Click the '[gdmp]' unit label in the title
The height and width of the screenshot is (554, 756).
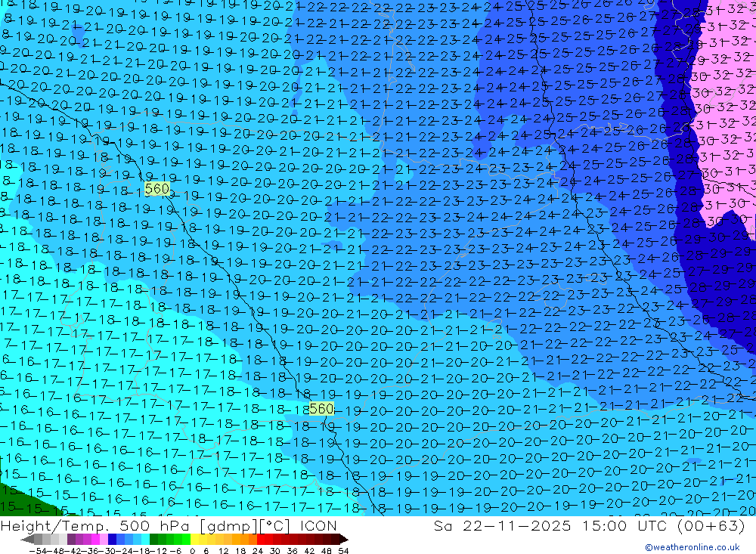(x=228, y=526)
